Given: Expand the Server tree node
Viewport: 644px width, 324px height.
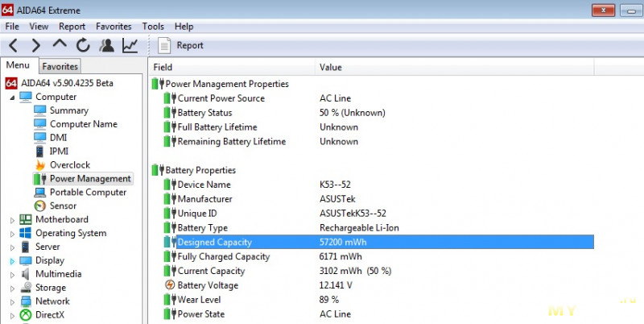Looking at the screenshot, I should pos(12,247).
